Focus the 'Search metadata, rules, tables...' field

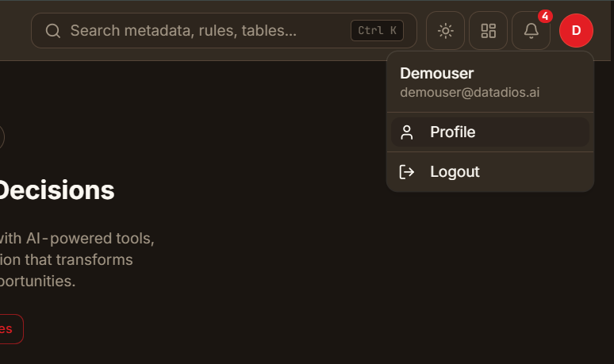[224, 30]
